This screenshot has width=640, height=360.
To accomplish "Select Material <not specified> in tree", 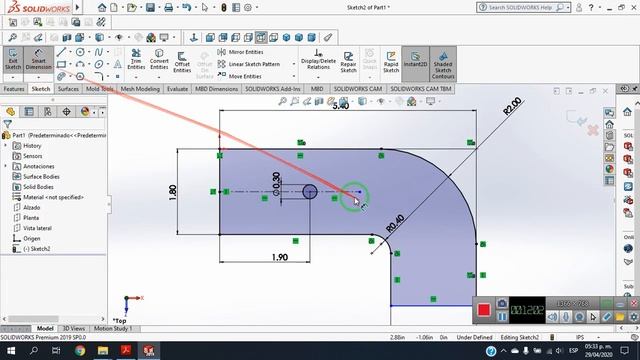I will pyautogui.click(x=48, y=197).
